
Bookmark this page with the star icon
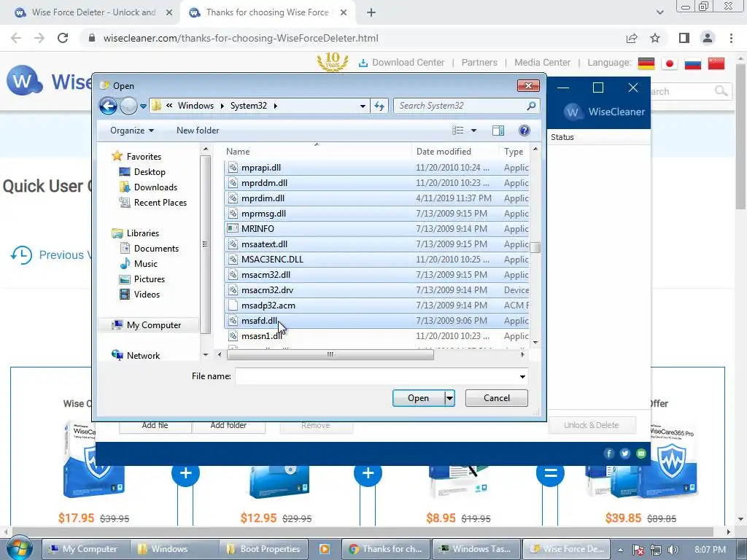[655, 38]
